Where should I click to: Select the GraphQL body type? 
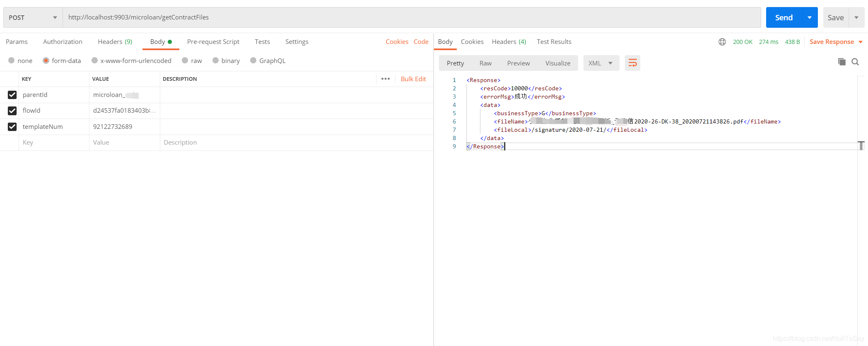point(268,60)
